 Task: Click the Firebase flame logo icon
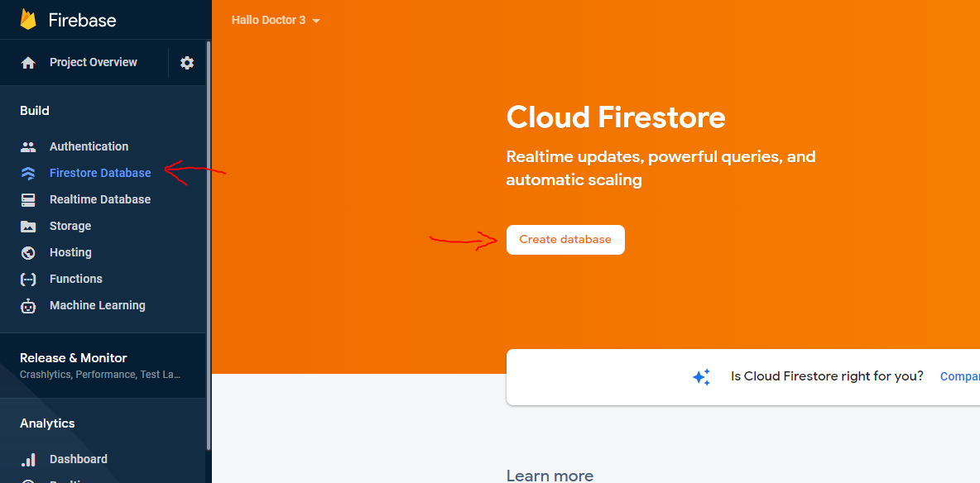(29, 20)
